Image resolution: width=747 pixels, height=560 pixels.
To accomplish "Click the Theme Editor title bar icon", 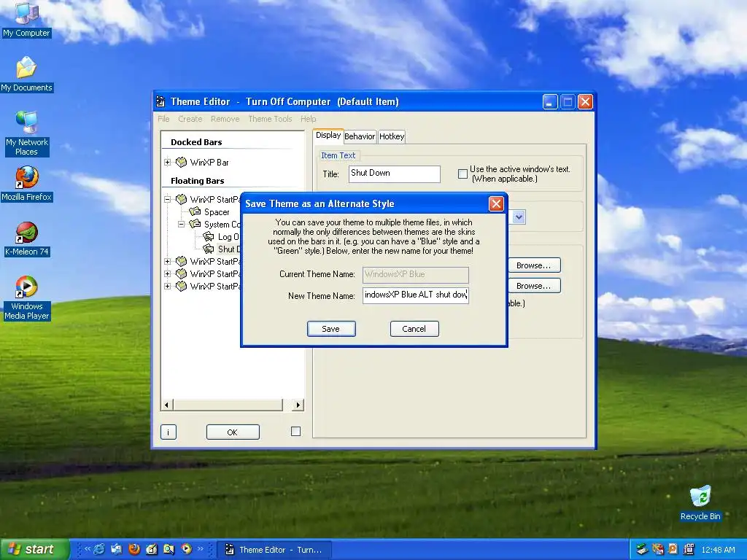I will 161,101.
